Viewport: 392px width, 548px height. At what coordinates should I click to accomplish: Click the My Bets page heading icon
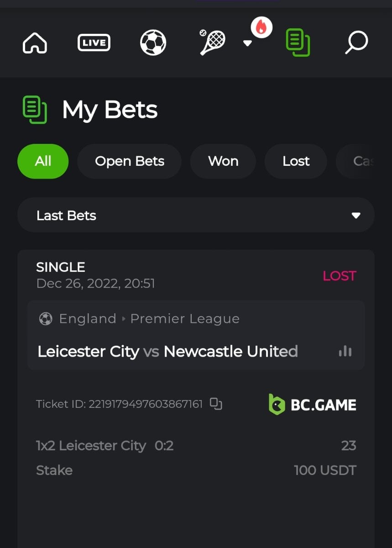[x=35, y=110]
